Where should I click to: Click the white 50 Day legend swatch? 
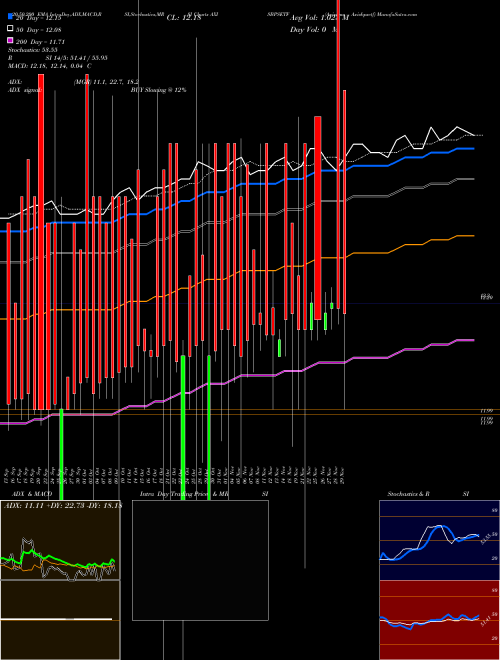point(10,29)
